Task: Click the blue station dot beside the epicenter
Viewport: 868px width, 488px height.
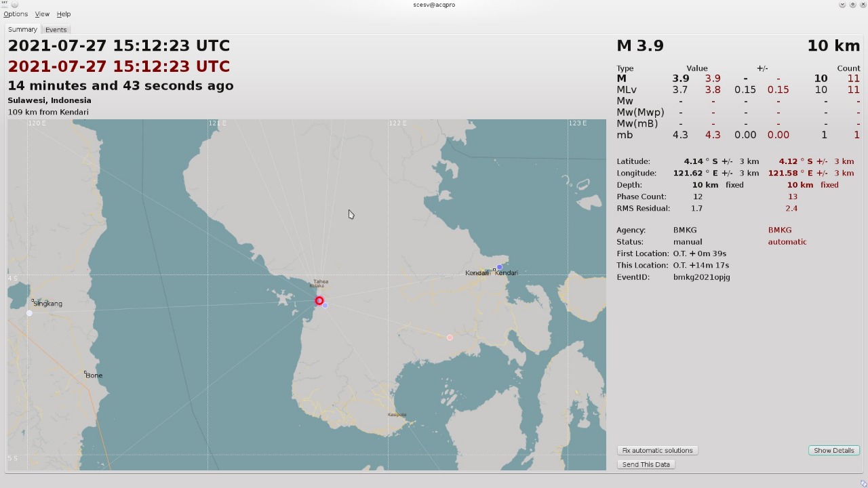Action: click(325, 306)
